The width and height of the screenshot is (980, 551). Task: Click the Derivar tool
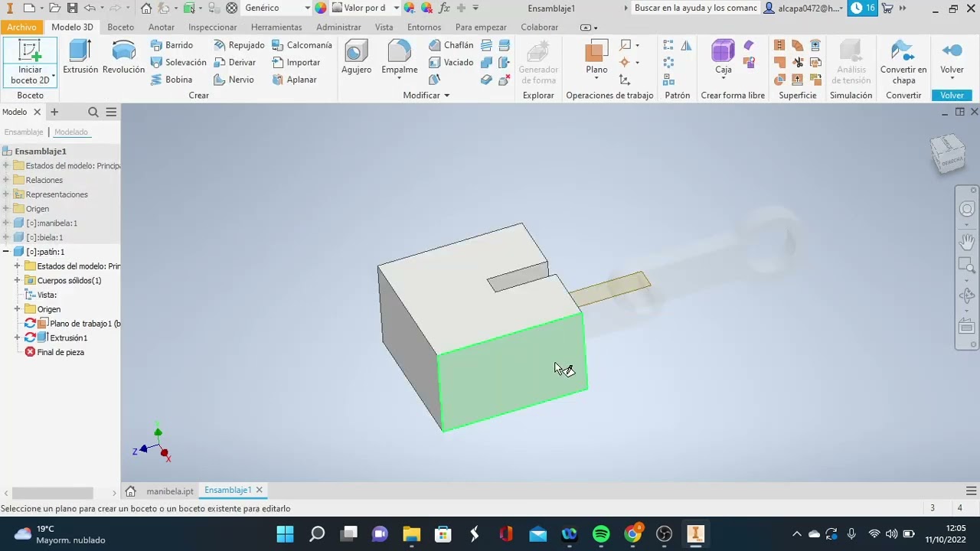point(235,62)
